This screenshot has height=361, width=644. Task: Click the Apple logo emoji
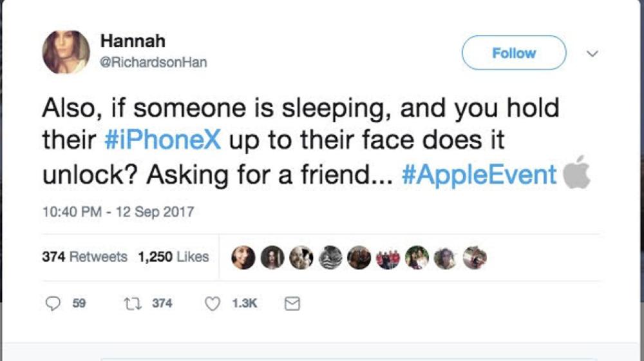576,171
